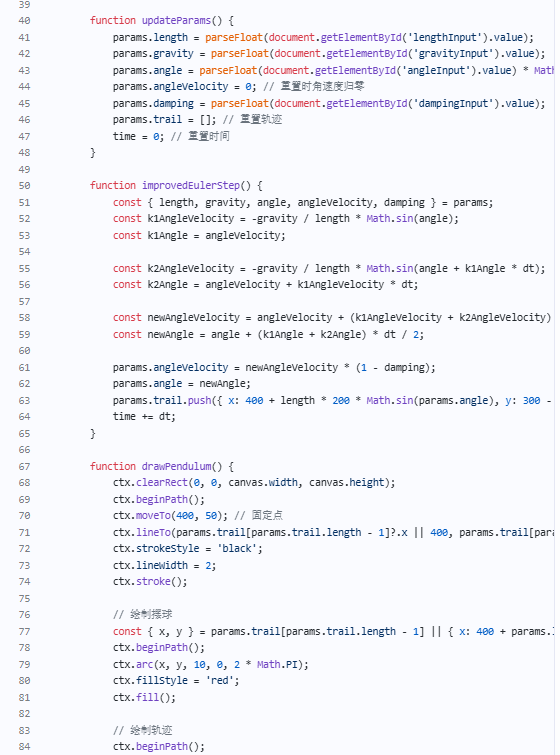560x755 pixels.
Task: Click the 'time += dt' statement
Action: 144,417
